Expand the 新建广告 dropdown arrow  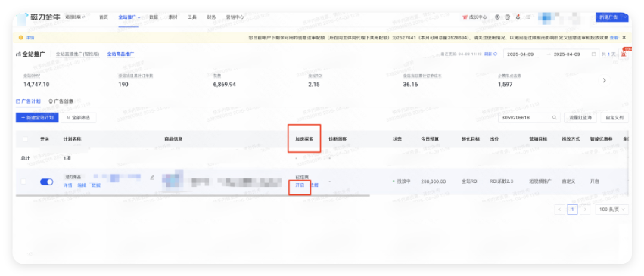tap(625, 17)
